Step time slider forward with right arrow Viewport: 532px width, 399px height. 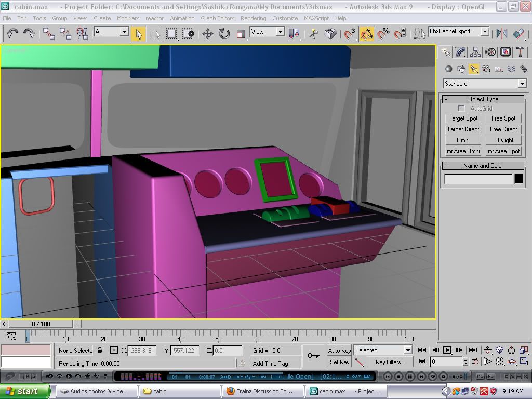[77, 324]
